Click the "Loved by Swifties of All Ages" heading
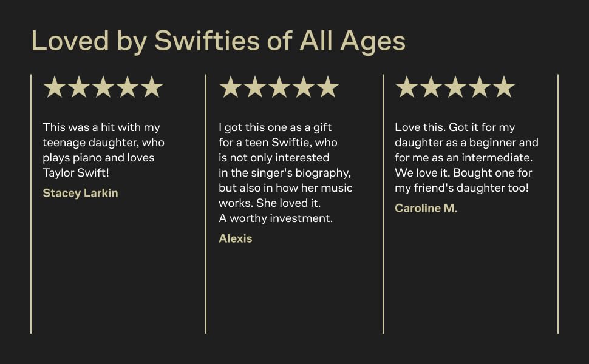This screenshot has height=364, width=589. (218, 41)
